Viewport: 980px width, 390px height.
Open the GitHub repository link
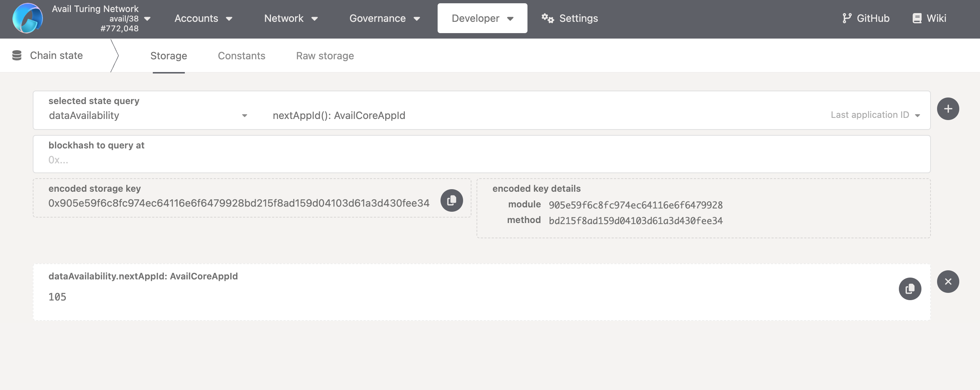(865, 18)
